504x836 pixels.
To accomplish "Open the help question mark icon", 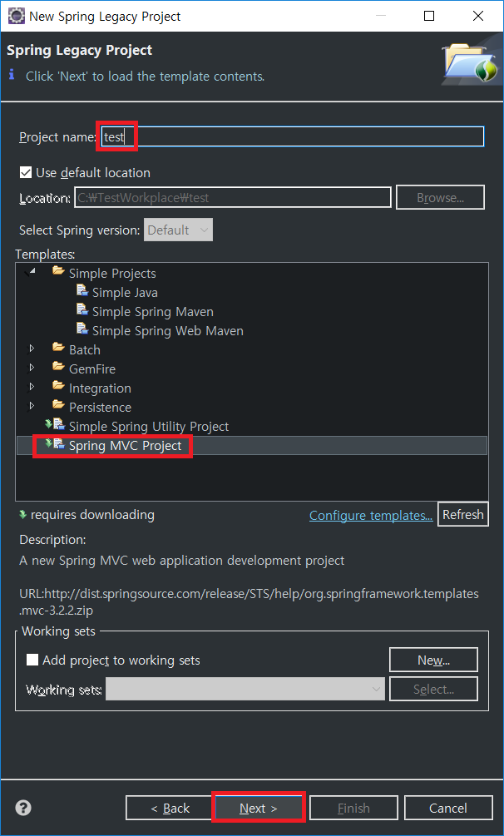I will [23, 807].
